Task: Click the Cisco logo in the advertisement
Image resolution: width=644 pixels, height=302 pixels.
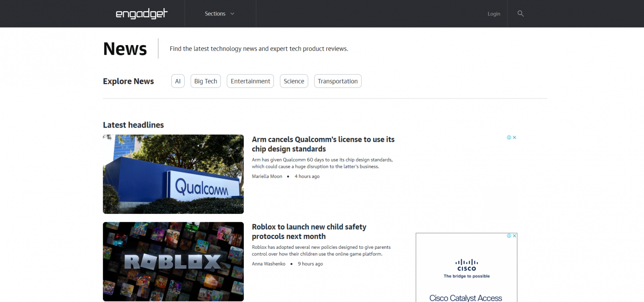Action: coord(466,265)
